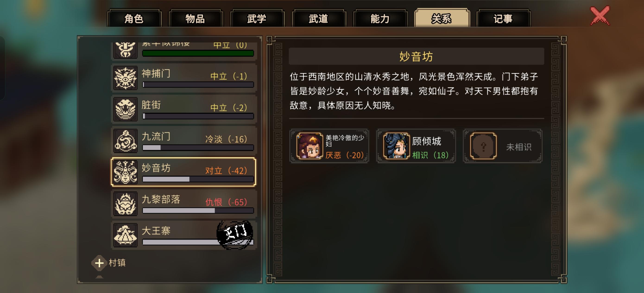Click the 脏街 faction emblem icon
644x293 pixels.
click(x=125, y=109)
